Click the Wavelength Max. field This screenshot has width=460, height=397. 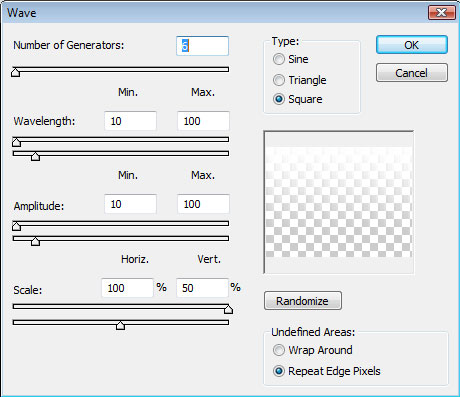pyautogui.click(x=203, y=121)
